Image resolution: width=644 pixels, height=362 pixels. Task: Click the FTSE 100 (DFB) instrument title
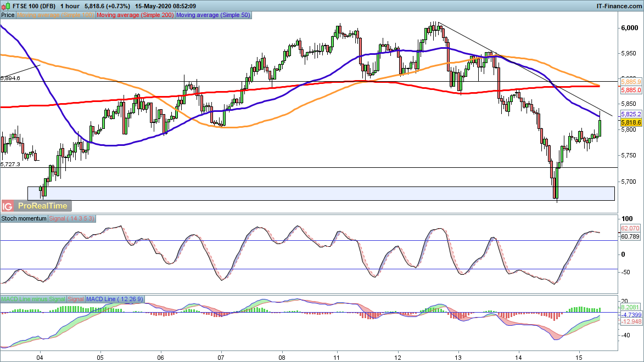34,6
